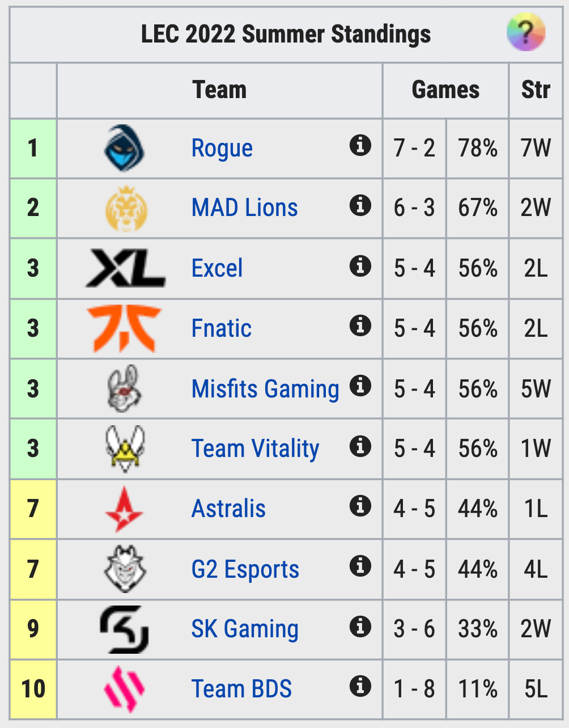This screenshot has width=569, height=728.
Task: Click the info icon beside Excel
Action: pyautogui.click(x=360, y=265)
